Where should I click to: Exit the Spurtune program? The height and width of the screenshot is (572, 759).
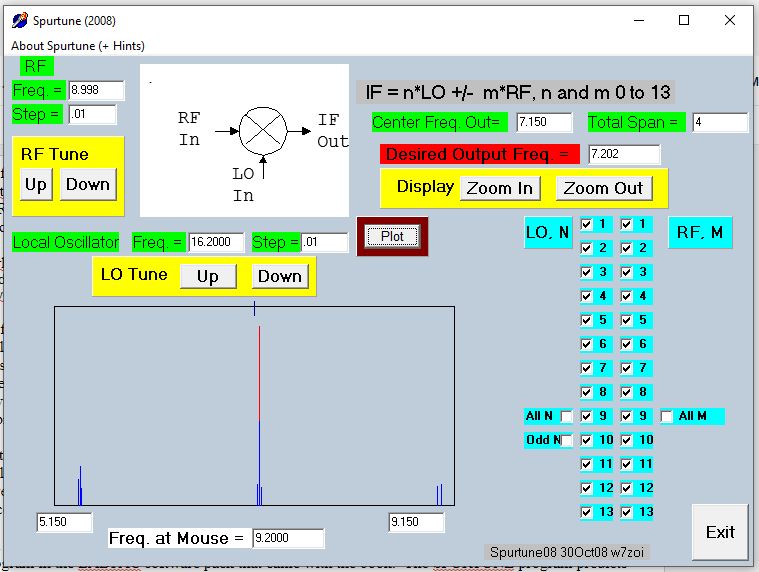pos(719,532)
